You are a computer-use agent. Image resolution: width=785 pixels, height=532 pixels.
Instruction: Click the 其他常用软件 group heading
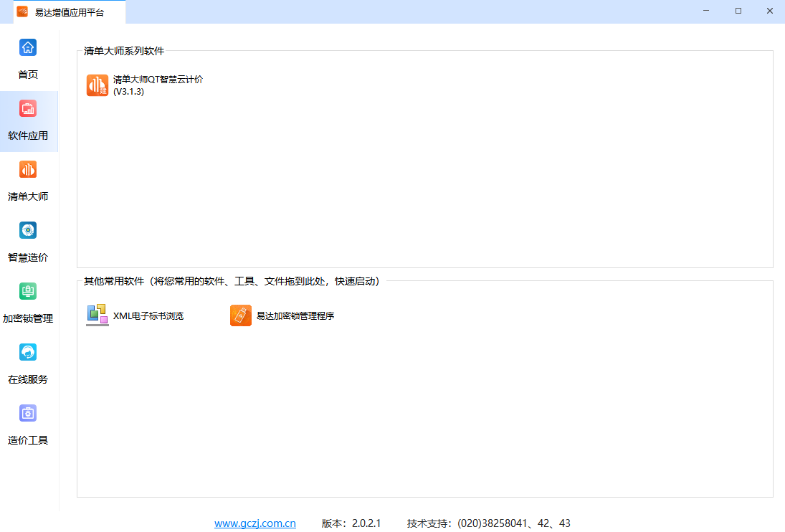pos(232,281)
